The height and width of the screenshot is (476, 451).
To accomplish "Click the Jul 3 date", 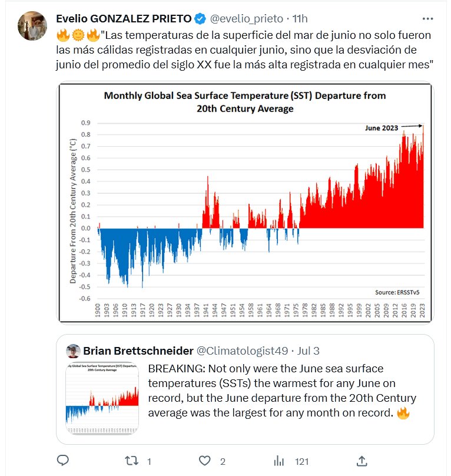I will tap(309, 351).
